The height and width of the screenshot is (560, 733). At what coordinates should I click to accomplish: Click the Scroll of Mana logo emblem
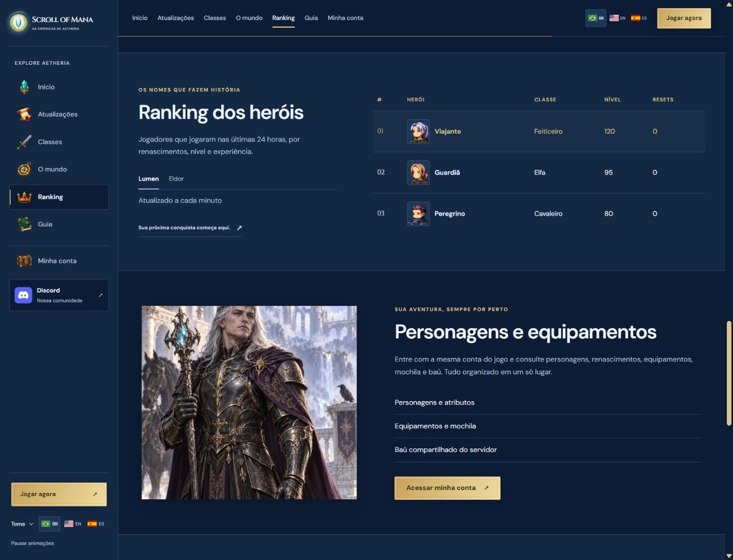coord(19,22)
